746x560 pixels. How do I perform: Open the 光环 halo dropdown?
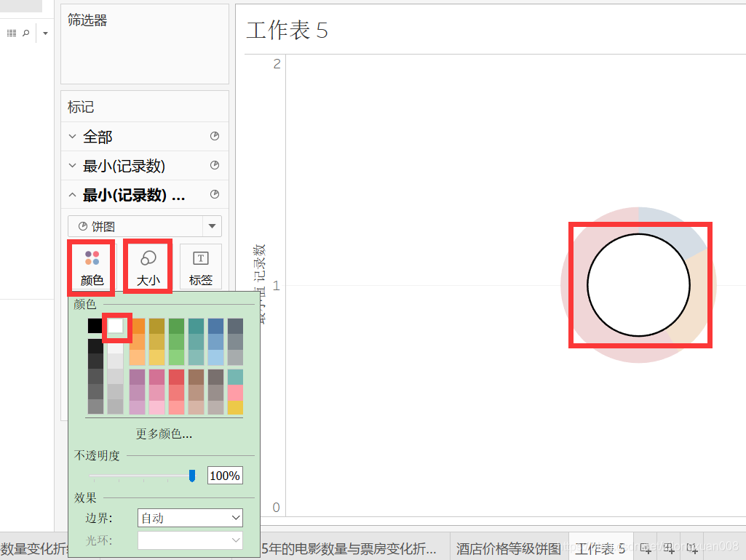190,540
